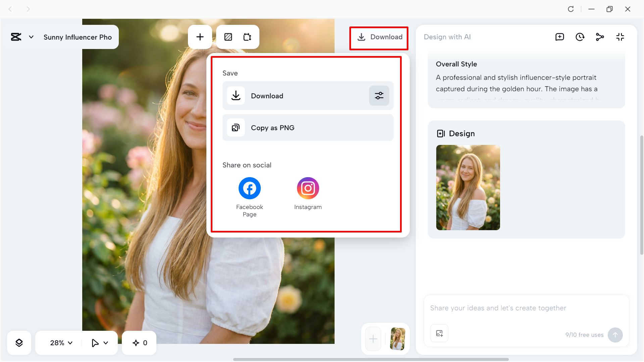This screenshot has width=644, height=362.
Task: Select the project title Sunny Influencer Pho
Action: click(x=78, y=37)
